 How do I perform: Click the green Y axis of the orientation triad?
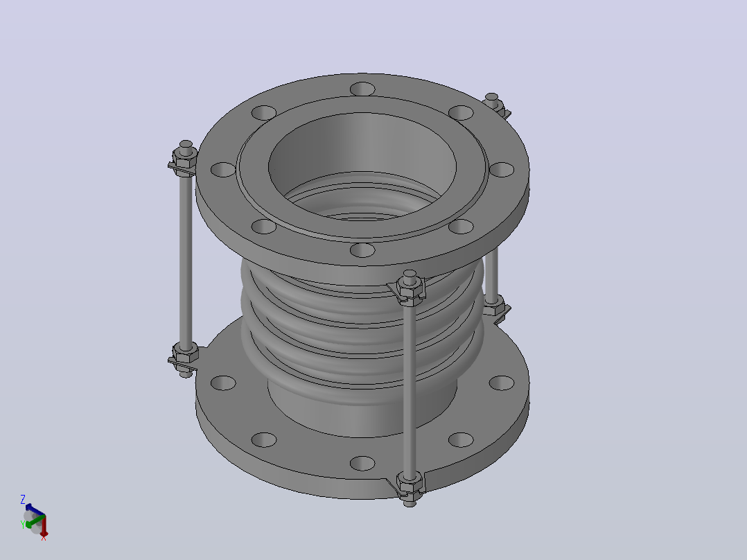pos(35,521)
